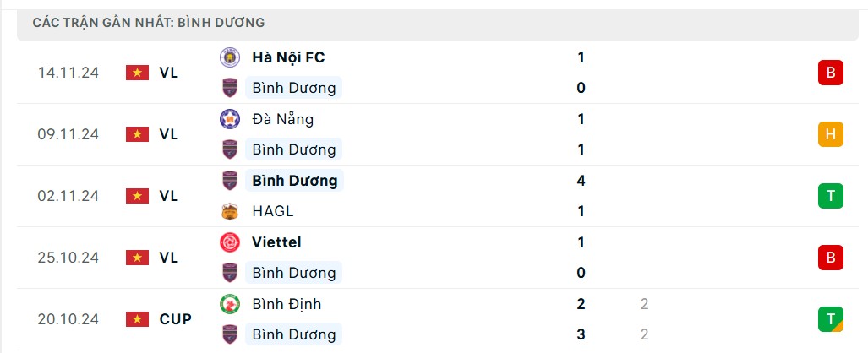
Task: Open the Bình Định team page
Action: (287, 304)
